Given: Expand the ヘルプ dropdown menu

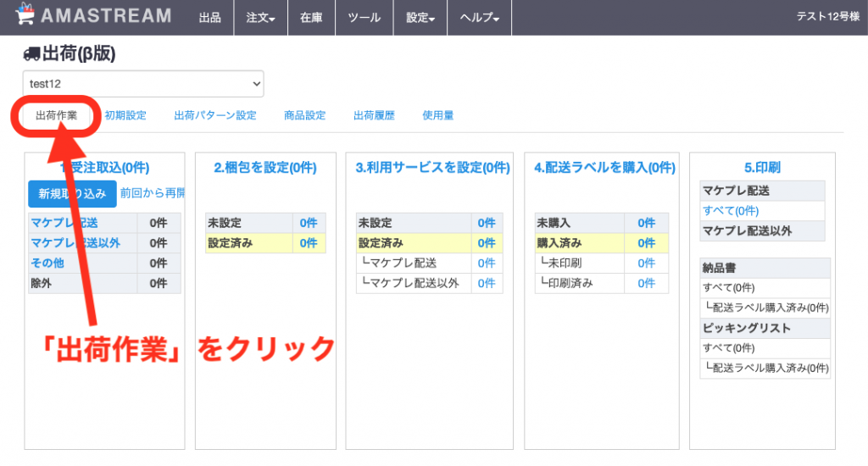Looking at the screenshot, I should coord(480,18).
